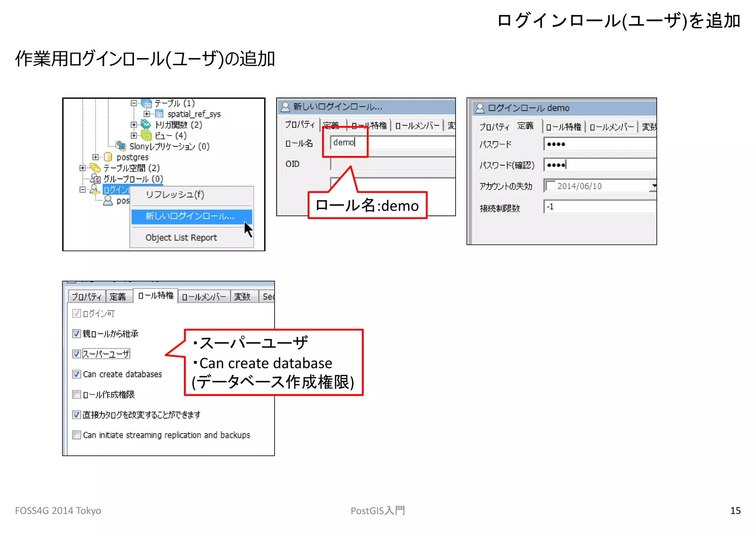The image size is (756, 535).
Task: Toggle 直接カタログを改変することができます checkbox
Action: pyautogui.click(x=76, y=415)
